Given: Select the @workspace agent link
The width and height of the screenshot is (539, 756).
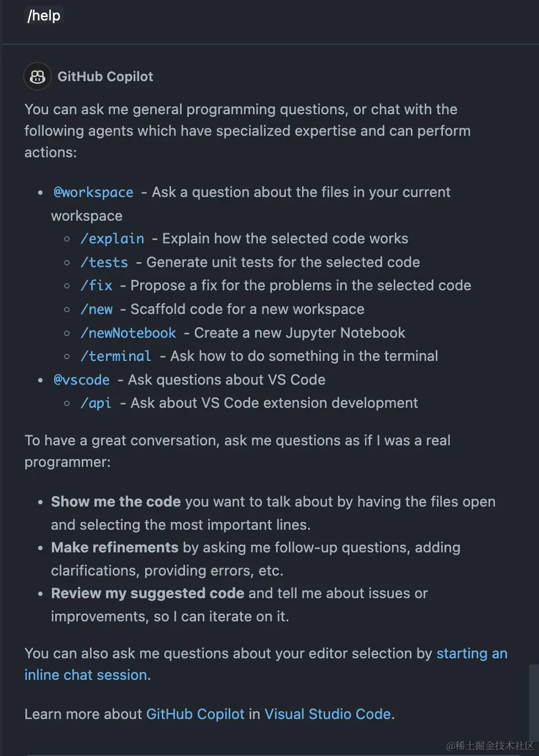Looking at the screenshot, I should point(93,193).
